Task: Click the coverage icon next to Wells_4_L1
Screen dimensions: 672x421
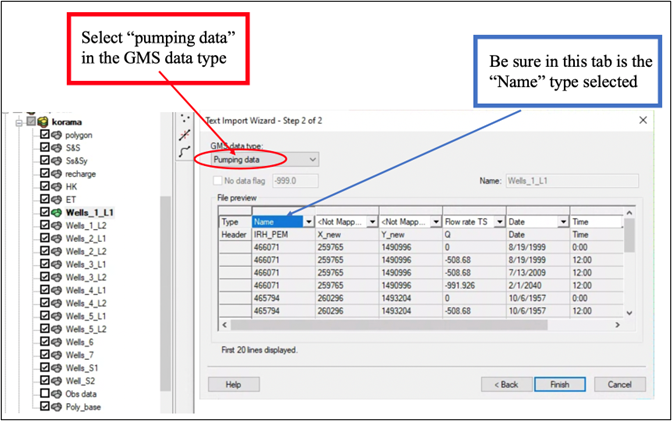Action: click(57, 290)
